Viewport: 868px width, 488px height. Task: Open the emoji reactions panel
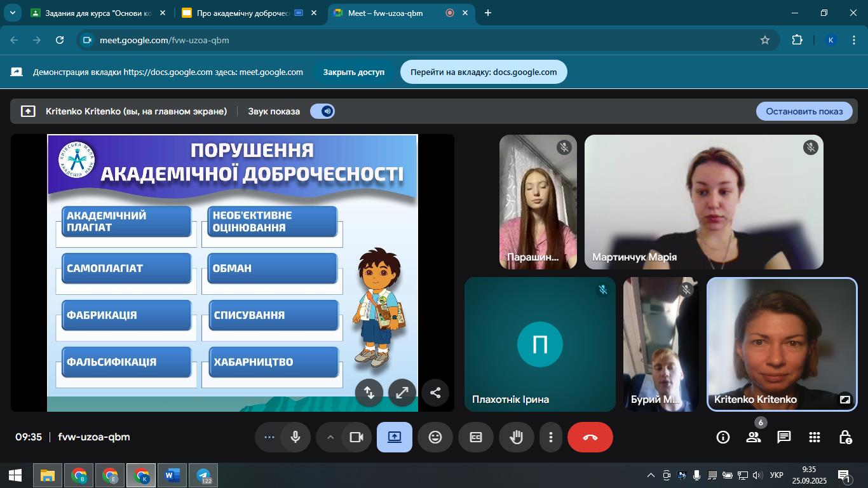[x=435, y=437]
